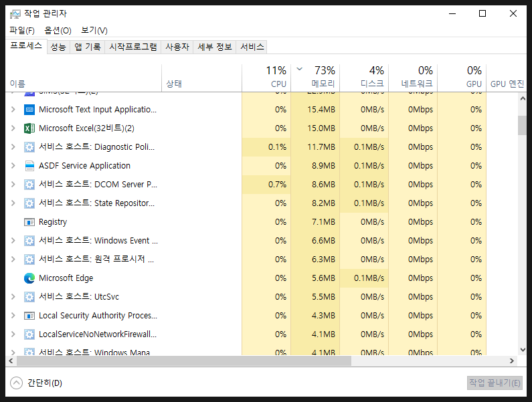The height and width of the screenshot is (402, 532).
Task: Select the Microsoft Edge process name
Action: click(x=66, y=278)
